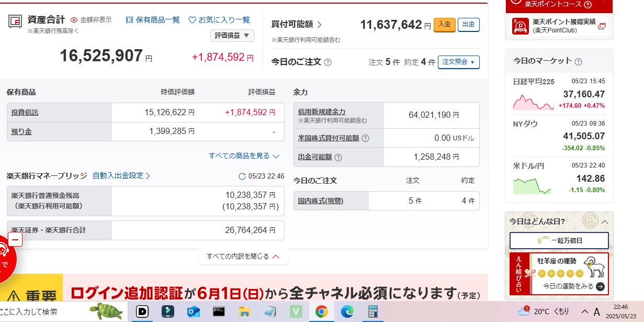The height and width of the screenshot is (322, 644).
Task: Open File Explorer from taskbar
Action: pyautogui.click(x=244, y=312)
